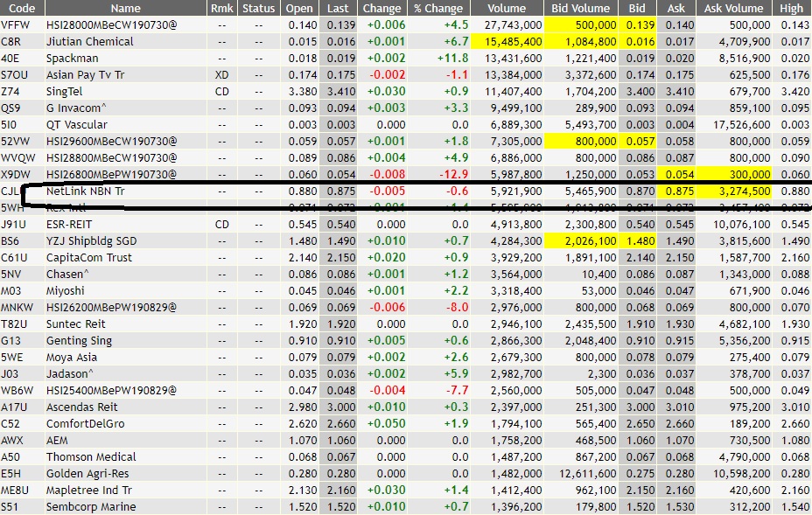
Task: Click stock code 52VW
Action: (x=15, y=142)
